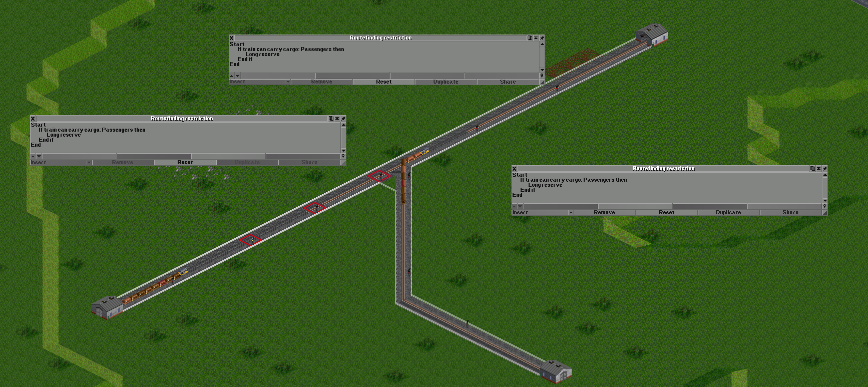Toggle shade on rightmost restriction window

pyautogui.click(x=818, y=168)
